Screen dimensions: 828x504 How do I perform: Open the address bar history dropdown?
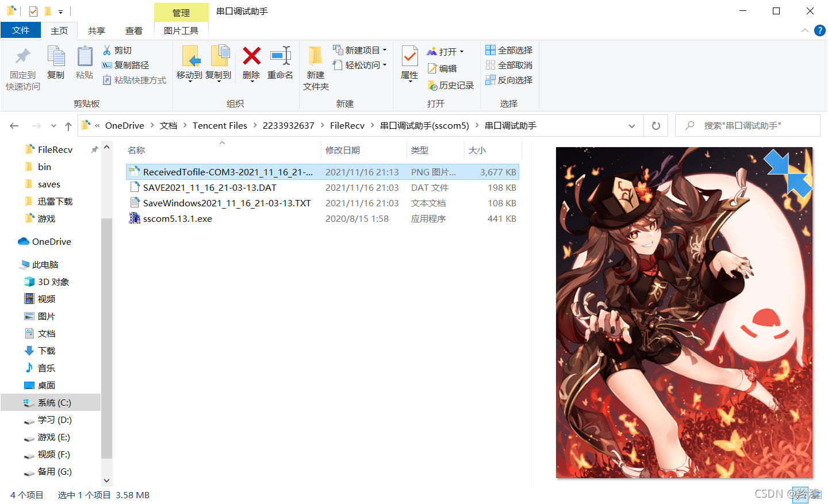632,126
